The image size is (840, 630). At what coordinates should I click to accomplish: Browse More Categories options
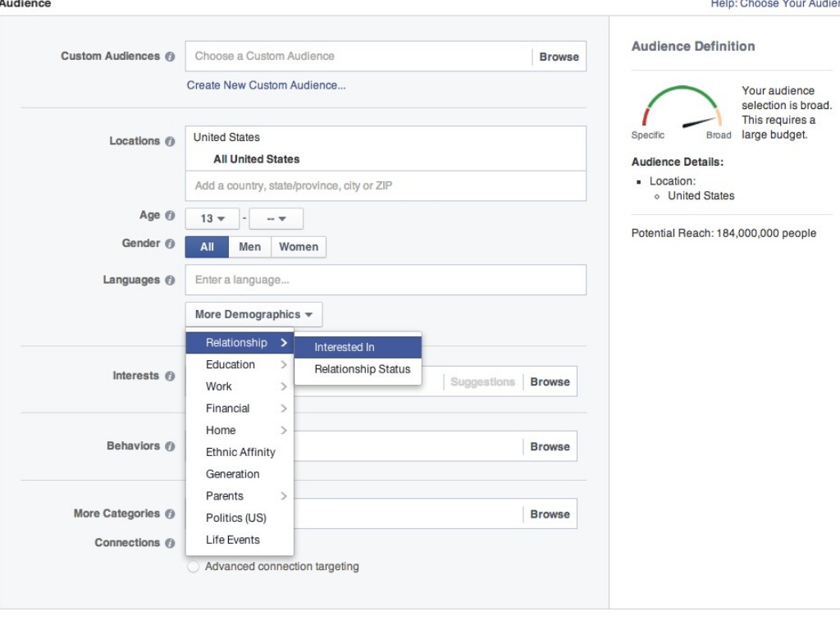point(550,514)
